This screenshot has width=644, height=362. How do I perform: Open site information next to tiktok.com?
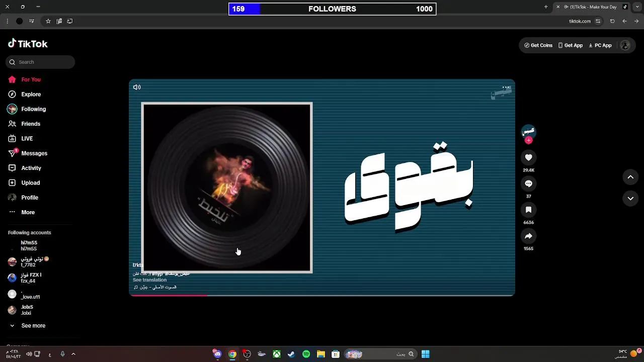598,21
